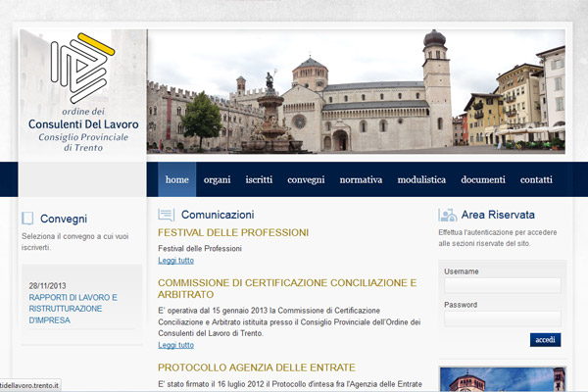The width and height of the screenshot is (588, 392).
Task: Click the Consulenti Del Lavoro logo
Action: (x=83, y=93)
